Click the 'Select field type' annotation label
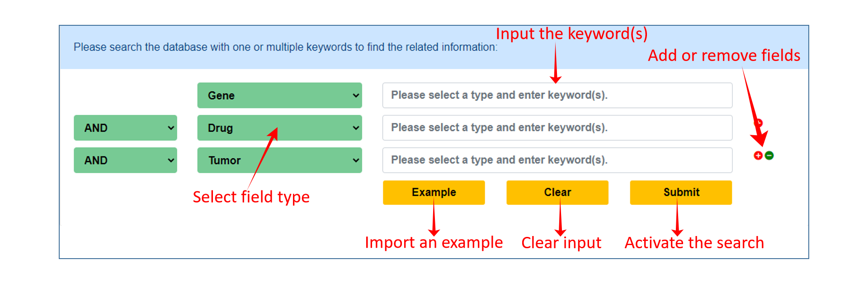868x288 pixels. (251, 197)
